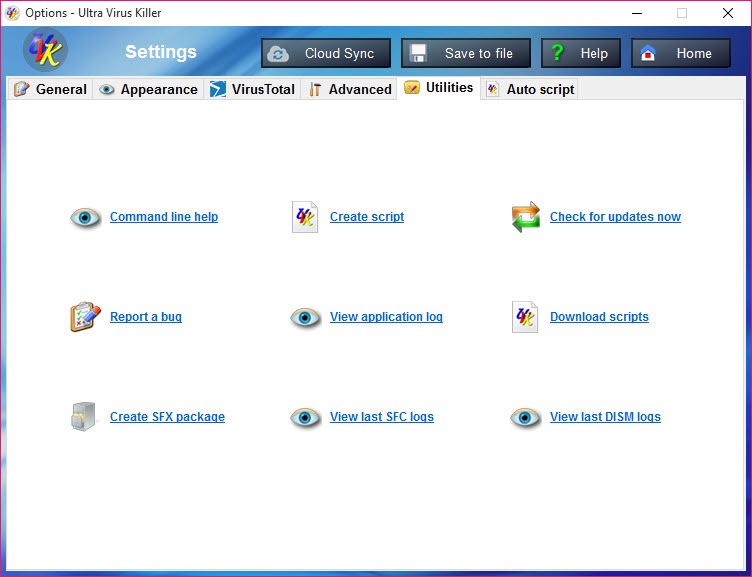Minimize the Options window
This screenshot has height=577, width=752.
[637, 13]
